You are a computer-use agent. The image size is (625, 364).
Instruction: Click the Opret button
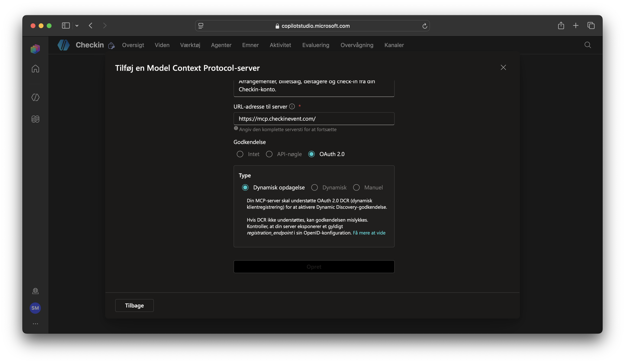click(x=314, y=267)
